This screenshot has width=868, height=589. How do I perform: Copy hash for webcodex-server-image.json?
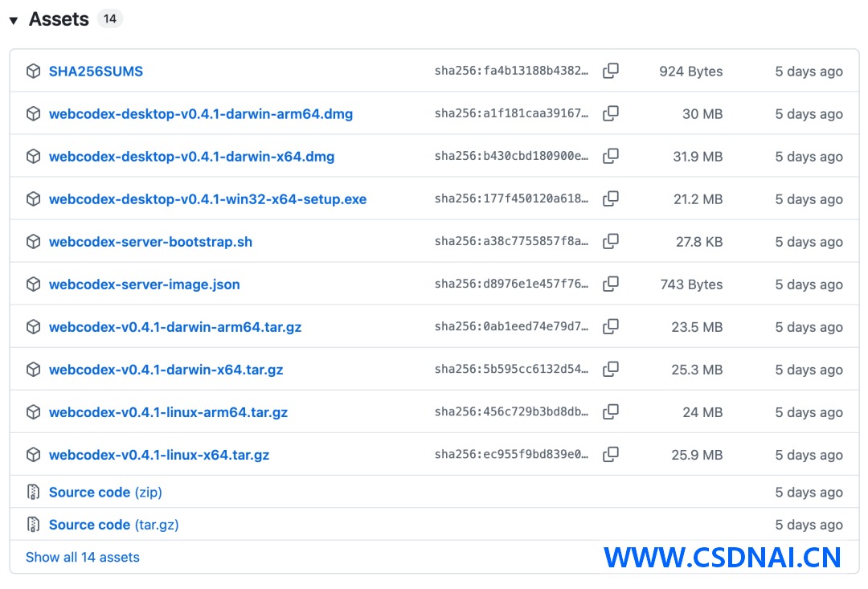click(611, 284)
